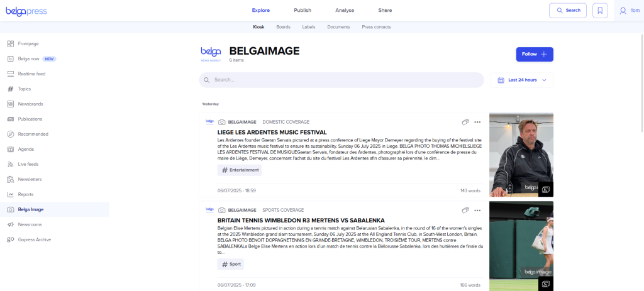
Task: Switch to the Publish tab
Action: [303, 10]
